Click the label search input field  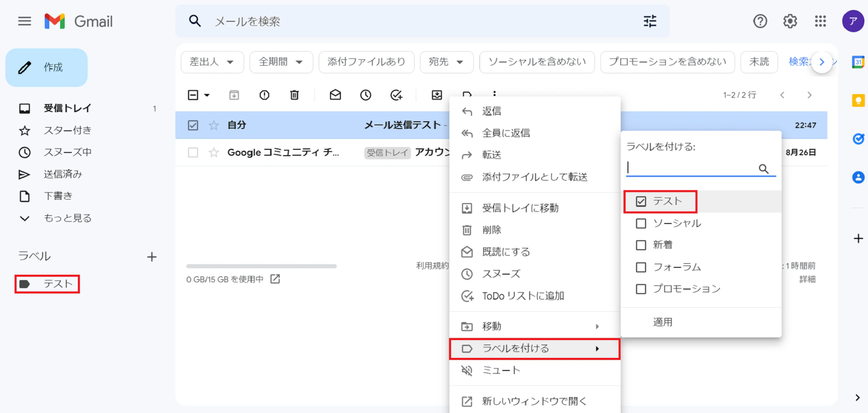692,168
